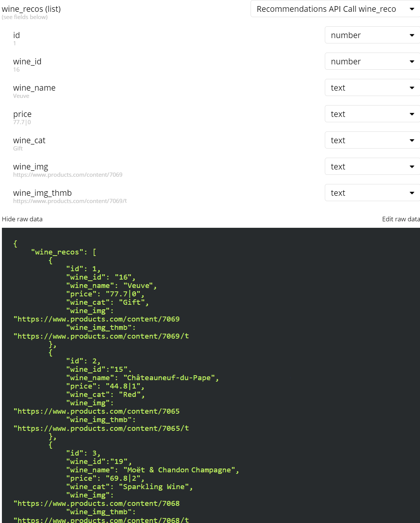Click inside the raw JSON data panel
Image resolution: width=420 pixels, height=523 pixels.
pyautogui.click(x=211, y=375)
